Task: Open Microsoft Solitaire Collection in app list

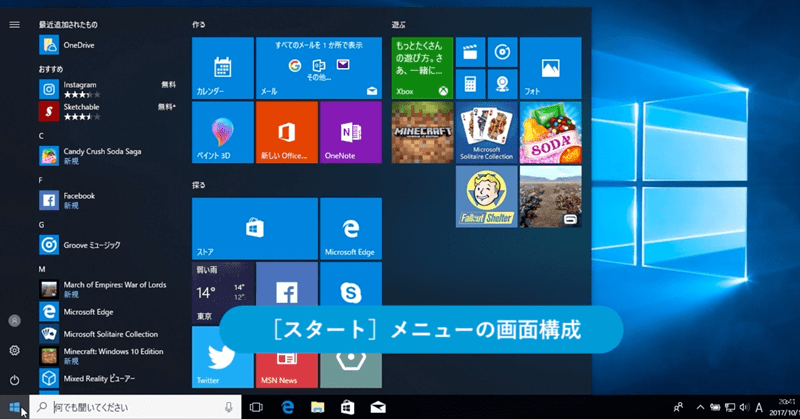Action: [x=108, y=334]
